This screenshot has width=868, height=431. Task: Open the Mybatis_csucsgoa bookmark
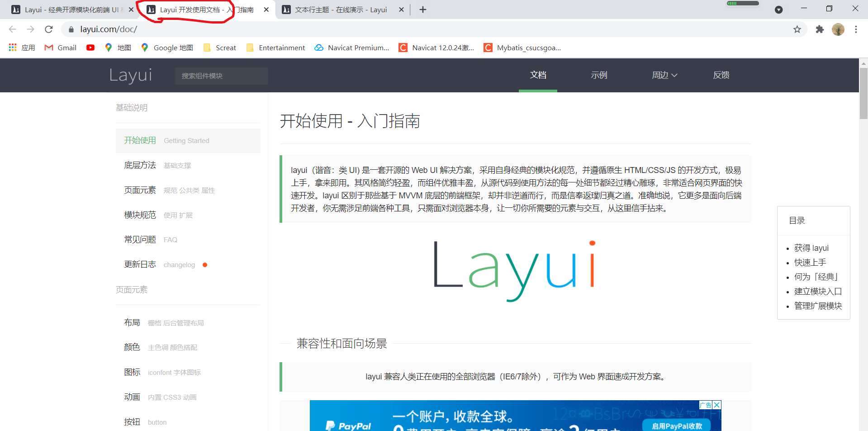tap(522, 48)
